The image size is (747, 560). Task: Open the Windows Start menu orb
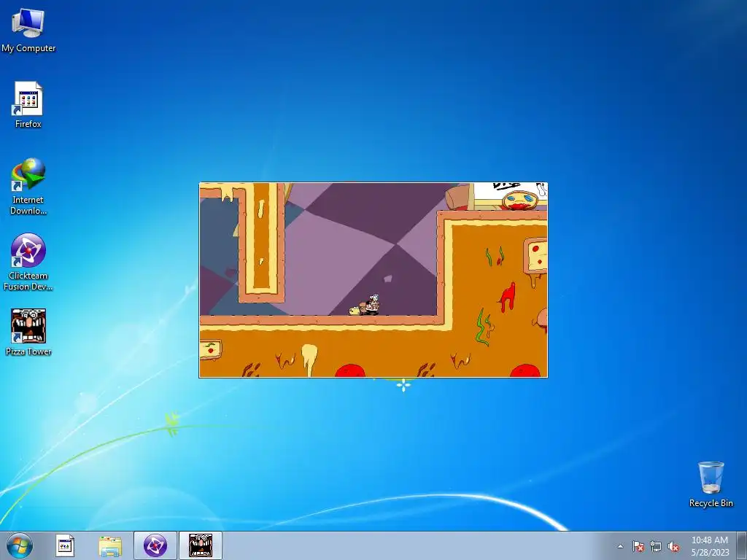tap(20, 545)
